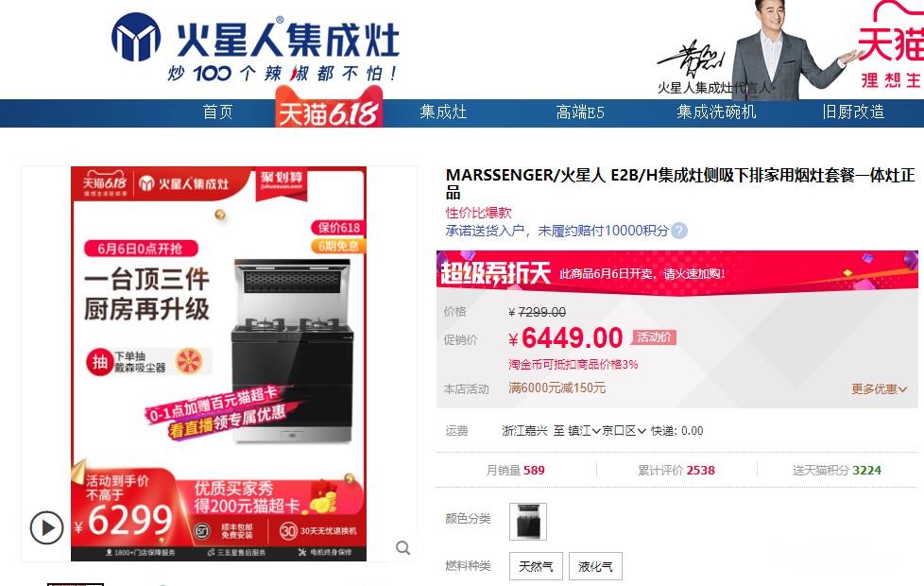This screenshot has height=586, width=924.
Task: Click the magnifier zoom icon on product image
Action: [x=403, y=548]
